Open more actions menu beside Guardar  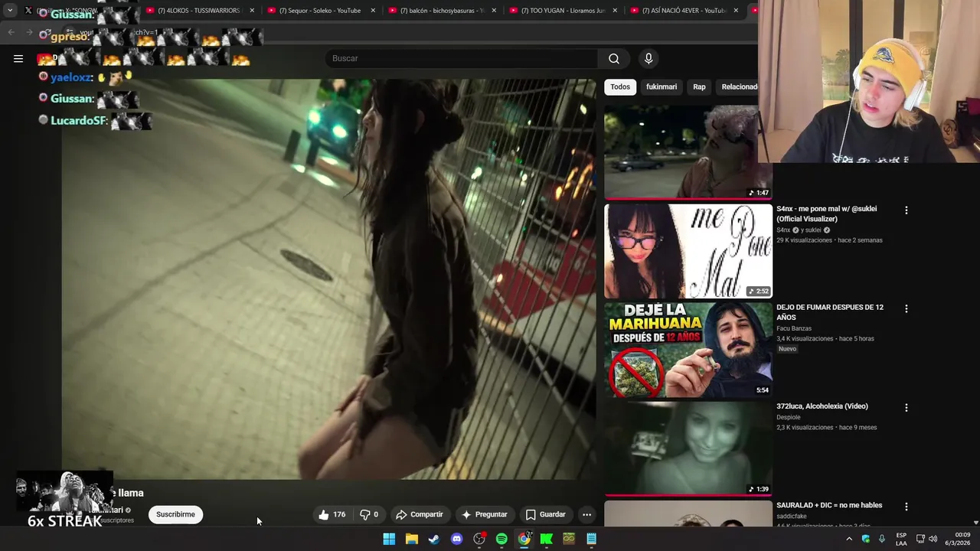[x=587, y=514]
